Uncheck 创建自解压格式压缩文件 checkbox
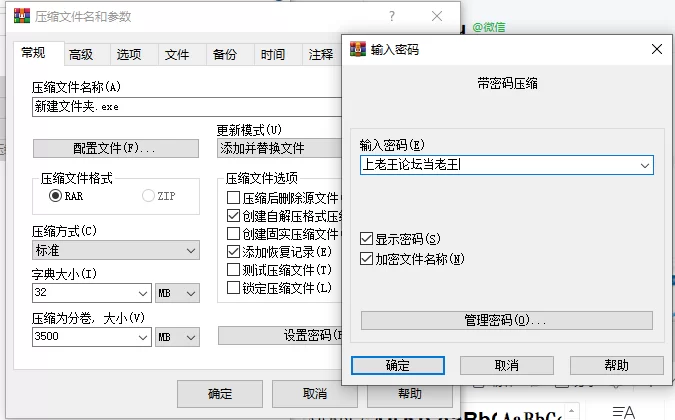Viewport: 675px width, 420px height. click(x=233, y=216)
